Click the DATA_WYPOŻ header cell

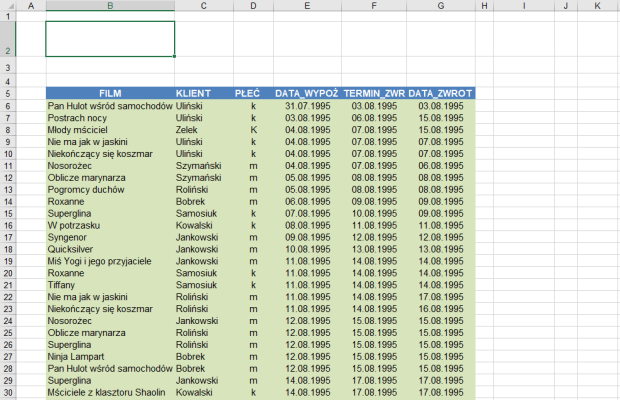306,93
